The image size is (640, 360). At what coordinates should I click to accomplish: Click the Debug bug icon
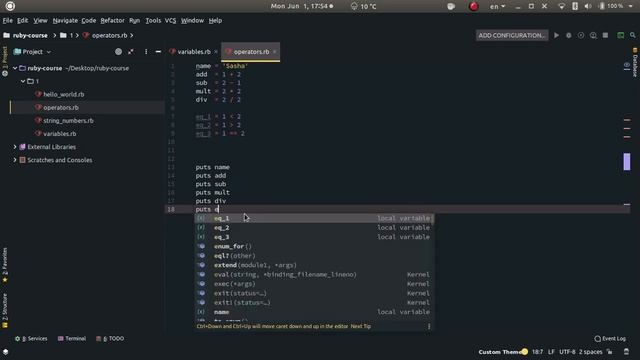point(569,36)
